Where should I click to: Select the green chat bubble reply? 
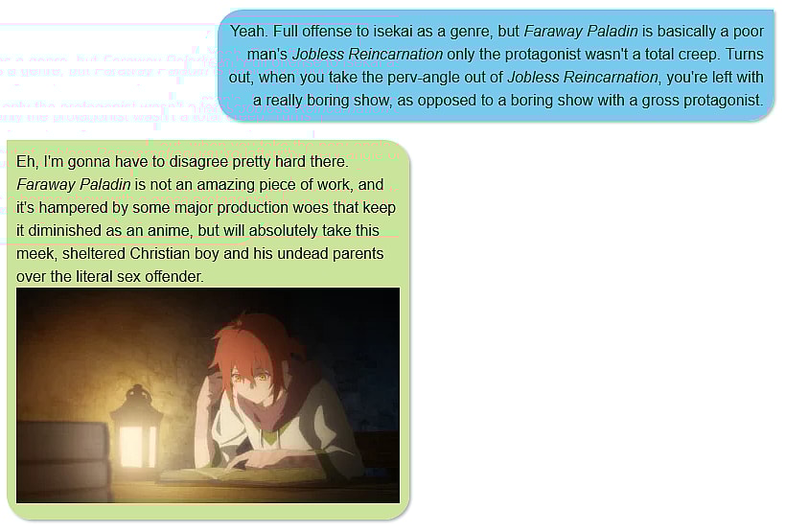208,330
